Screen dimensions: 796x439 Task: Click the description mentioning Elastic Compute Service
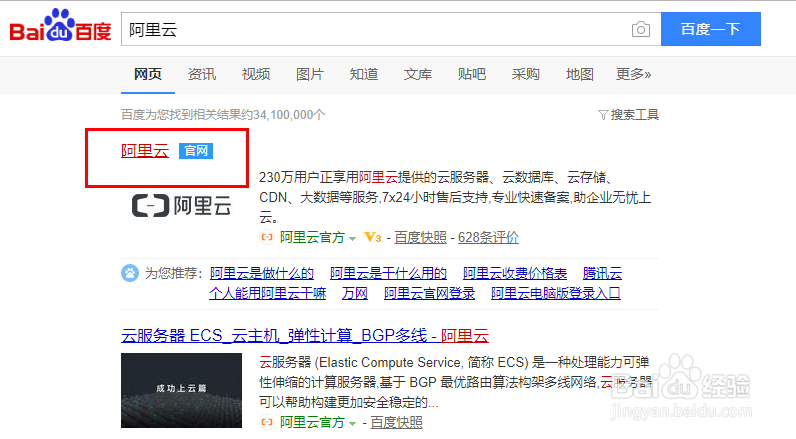point(455,382)
